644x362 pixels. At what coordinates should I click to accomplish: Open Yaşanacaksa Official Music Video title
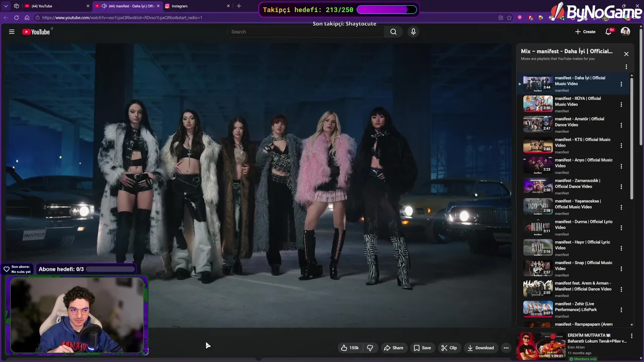coord(578,204)
